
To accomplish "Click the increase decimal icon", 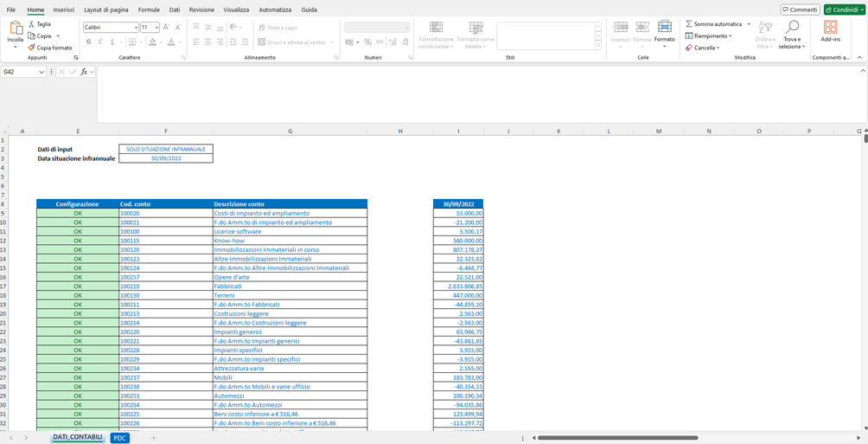I will click(x=393, y=42).
